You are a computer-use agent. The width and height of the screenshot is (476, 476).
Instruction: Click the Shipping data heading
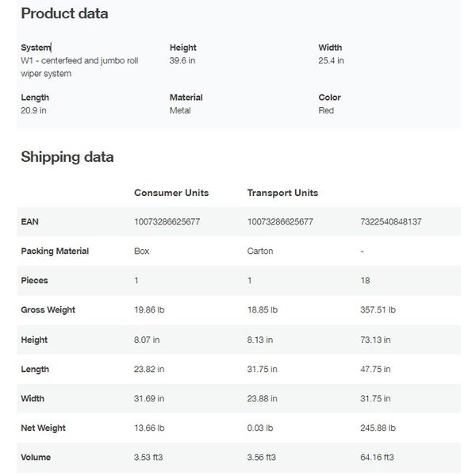(x=67, y=157)
